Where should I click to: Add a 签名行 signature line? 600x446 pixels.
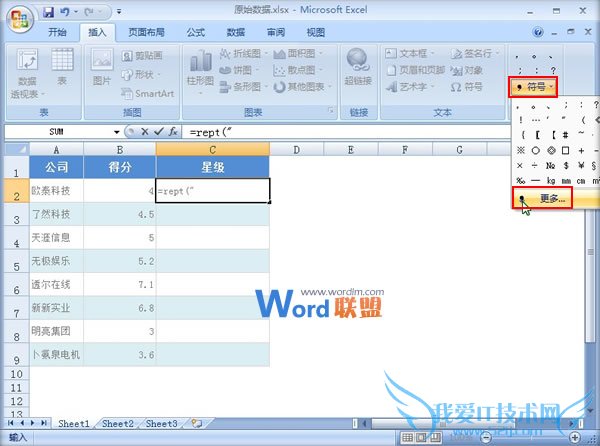click(475, 54)
